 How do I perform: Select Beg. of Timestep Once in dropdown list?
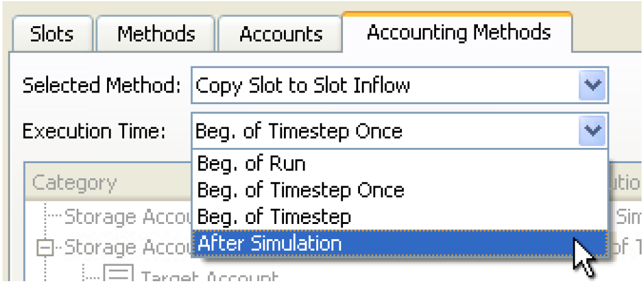pyautogui.click(x=300, y=190)
